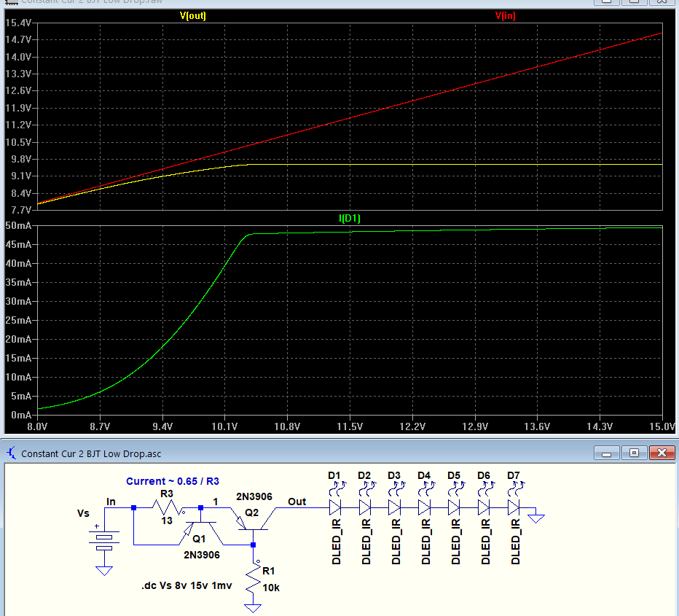The image size is (679, 616).
Task: Click the DLED_IR label under D4
Action: coord(426,542)
